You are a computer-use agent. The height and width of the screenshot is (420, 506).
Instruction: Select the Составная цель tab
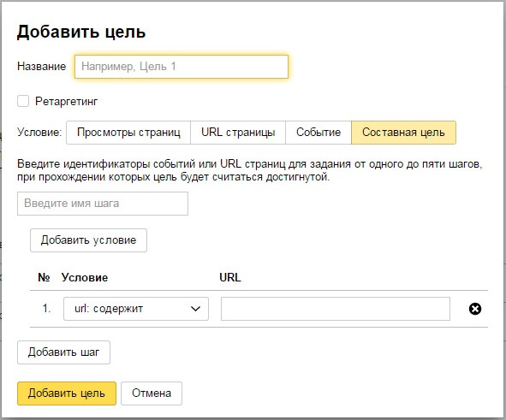[x=403, y=133]
